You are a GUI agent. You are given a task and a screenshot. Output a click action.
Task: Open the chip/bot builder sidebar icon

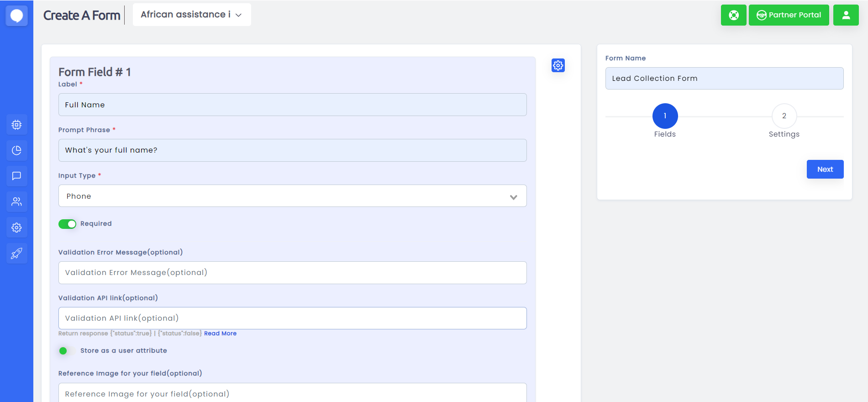tap(16, 125)
